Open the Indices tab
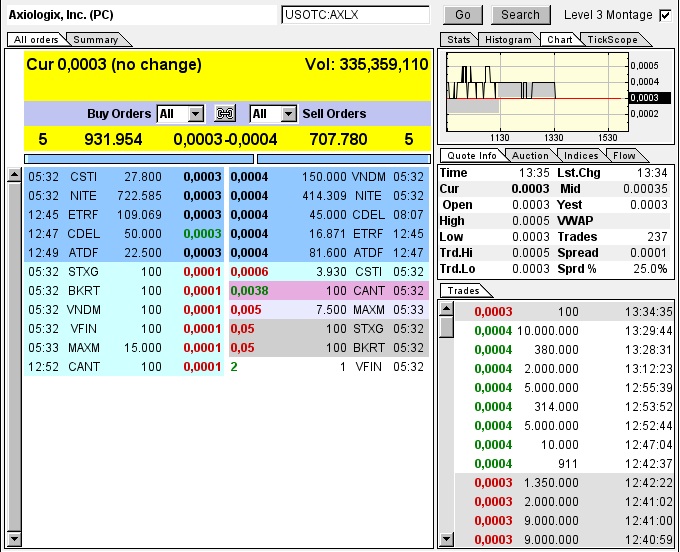Screen dimensions: 680x552 click(581, 156)
